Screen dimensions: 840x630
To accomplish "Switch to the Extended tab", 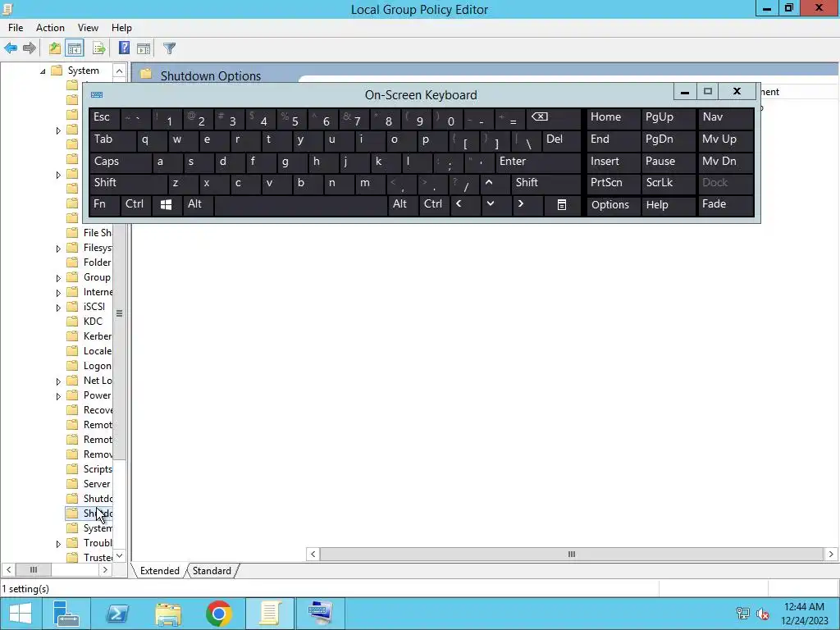I will click(160, 571).
